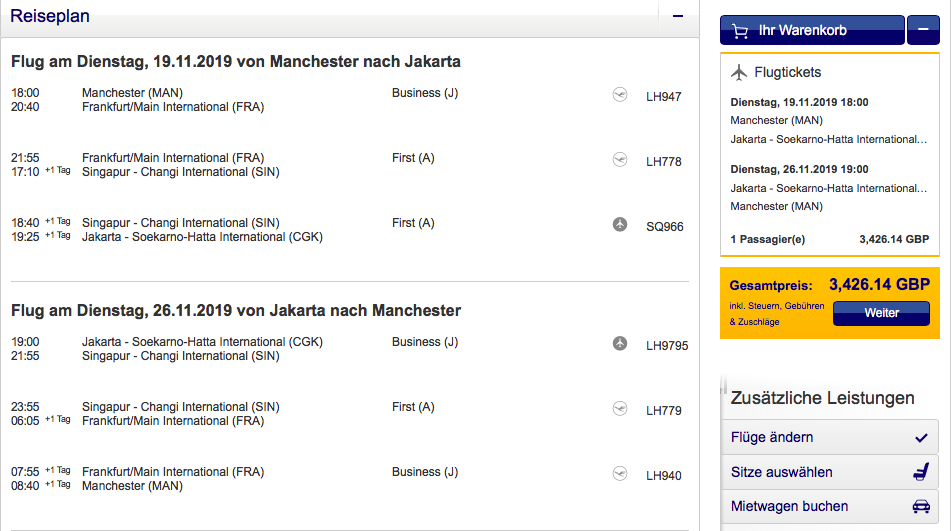Click the Star Alliance icon beside LH9795
This screenshot has height=531, width=951.
(x=620, y=344)
